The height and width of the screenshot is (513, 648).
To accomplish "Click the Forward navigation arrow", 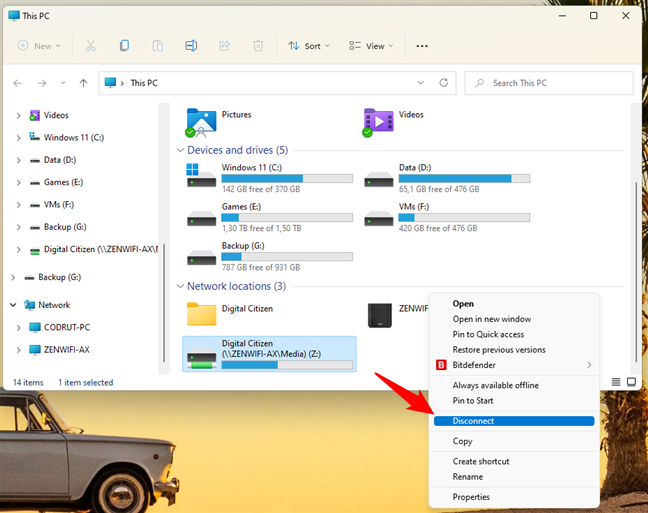I will point(42,83).
